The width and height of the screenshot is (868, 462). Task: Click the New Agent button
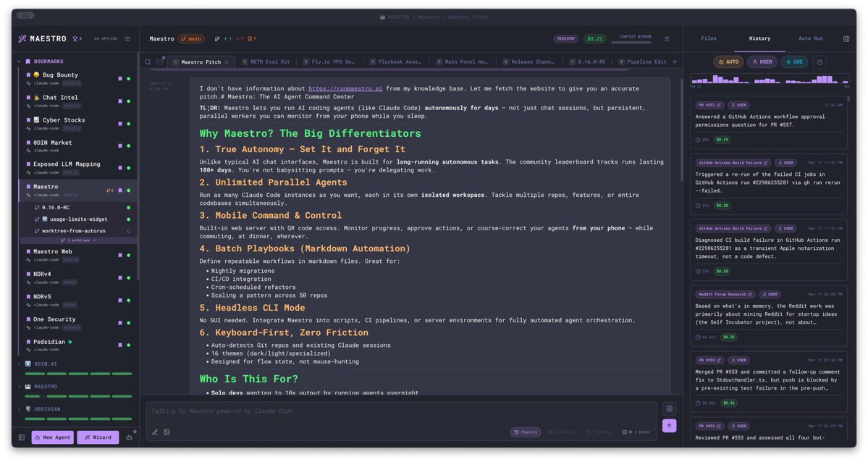point(53,437)
